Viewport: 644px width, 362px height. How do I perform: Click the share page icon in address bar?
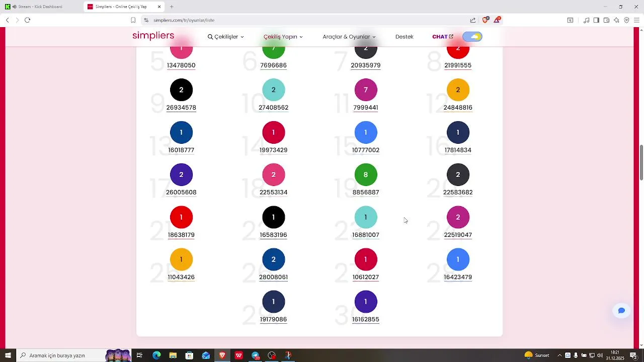click(473, 20)
